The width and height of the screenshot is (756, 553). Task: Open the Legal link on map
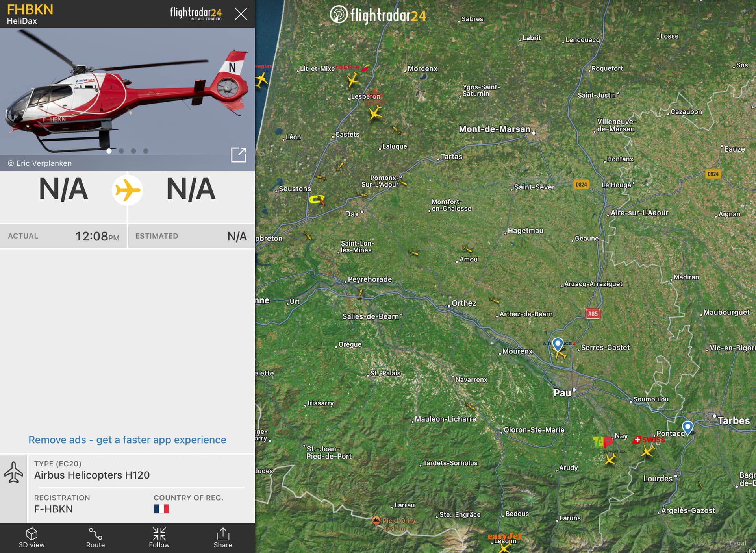[738, 543]
